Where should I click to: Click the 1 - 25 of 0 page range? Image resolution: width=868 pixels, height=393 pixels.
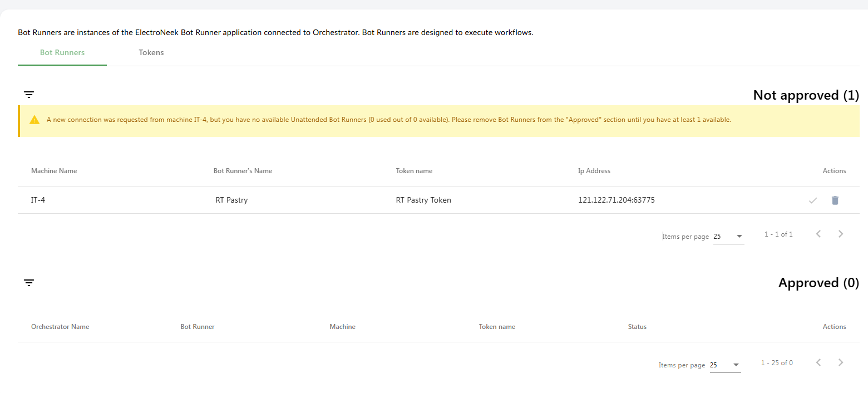pos(777,363)
